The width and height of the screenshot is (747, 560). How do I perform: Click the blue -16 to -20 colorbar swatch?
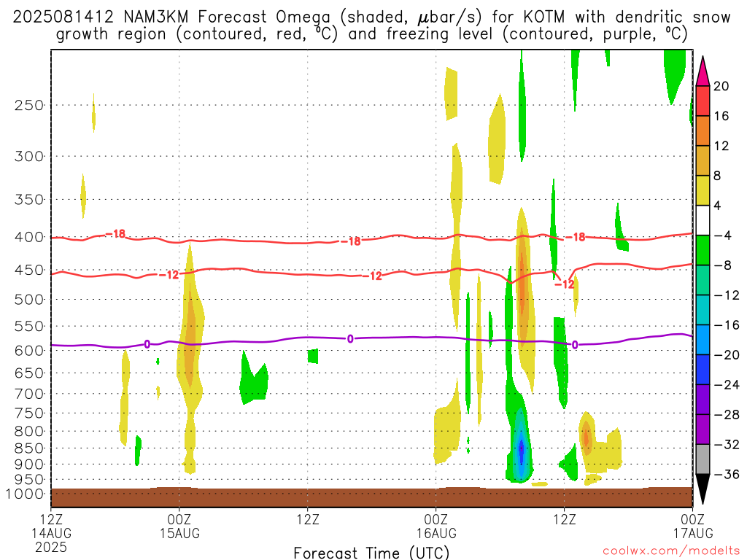tap(703, 340)
